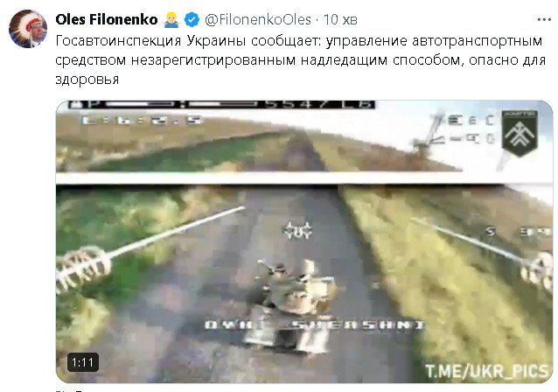The height and width of the screenshot is (392, 558).
Task: Click the blue verified badge
Action: [192, 19]
